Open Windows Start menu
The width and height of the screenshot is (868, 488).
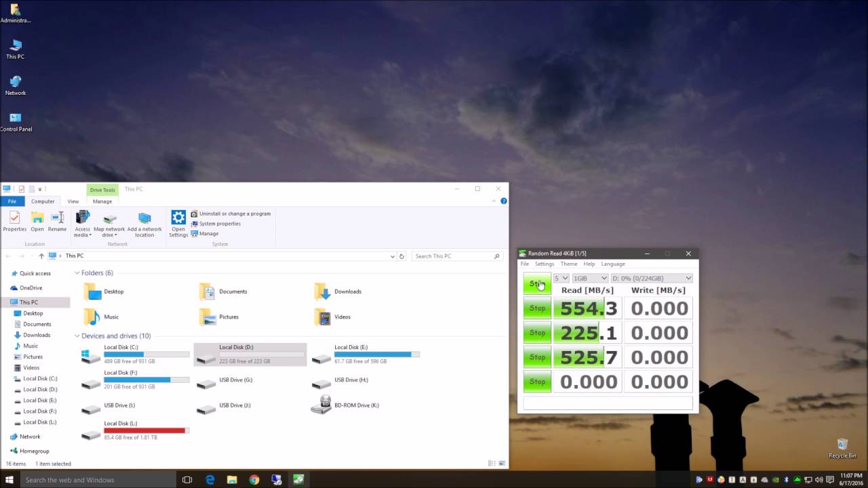(x=9, y=480)
